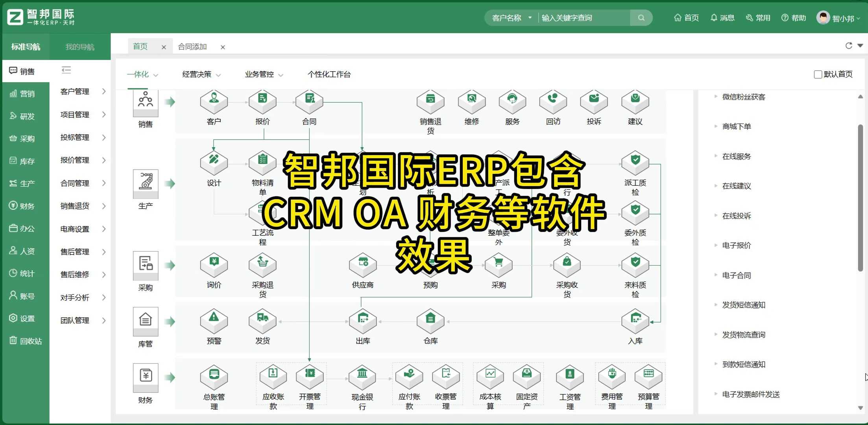The width and height of the screenshot is (868, 425).
Task: Open the 派工质检 quality check icon
Action: (x=635, y=163)
